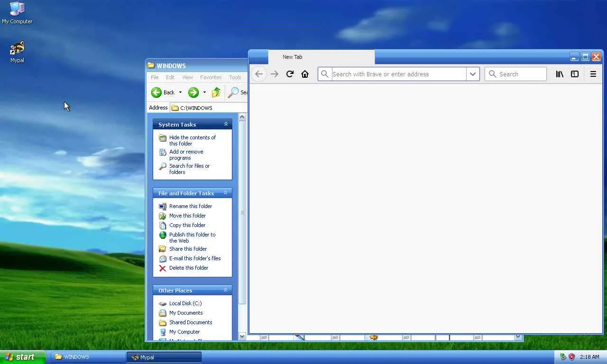Open the address bar history dropdown in Mypal
Screen dimensions: 607x364
coord(473,74)
